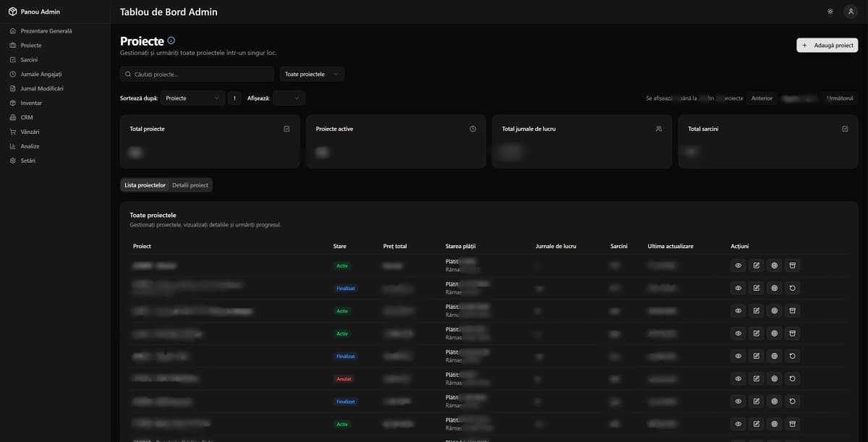Click the edit icon for the Anulat project

(756, 378)
